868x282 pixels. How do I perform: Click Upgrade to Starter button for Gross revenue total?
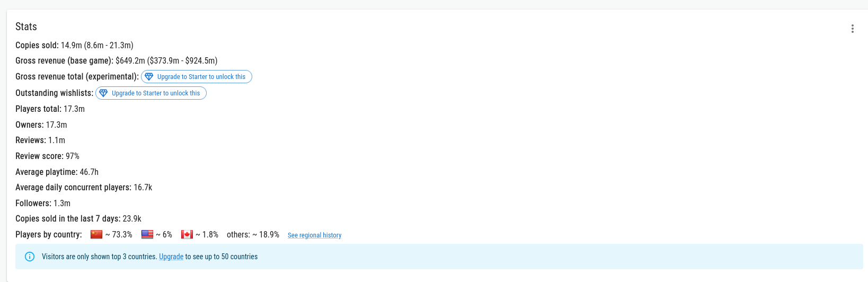coord(197,77)
